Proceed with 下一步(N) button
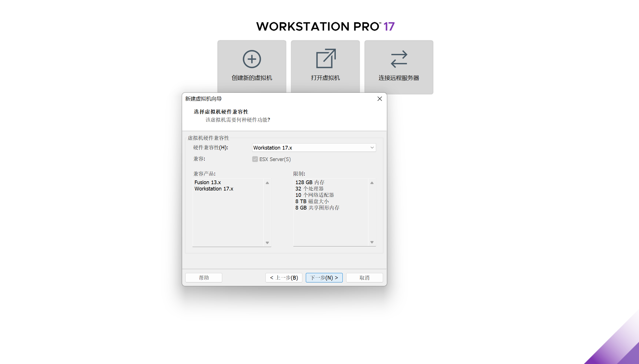 pyautogui.click(x=324, y=278)
